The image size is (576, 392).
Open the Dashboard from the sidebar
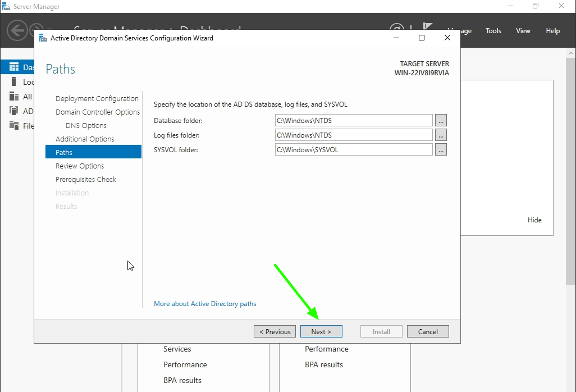tap(22, 66)
